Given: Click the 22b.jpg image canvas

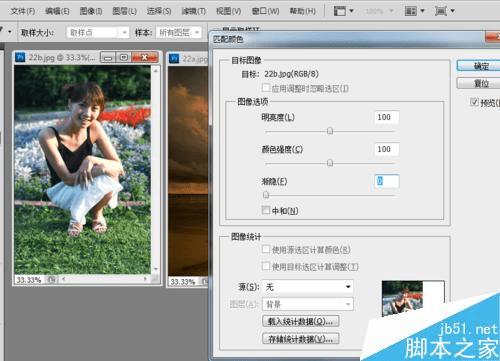Looking at the screenshot, I should 82,169.
